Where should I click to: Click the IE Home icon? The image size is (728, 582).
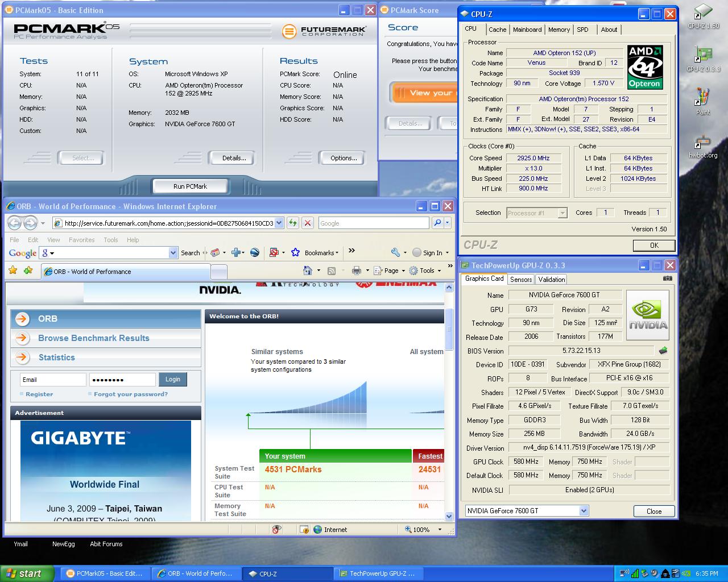pos(308,271)
